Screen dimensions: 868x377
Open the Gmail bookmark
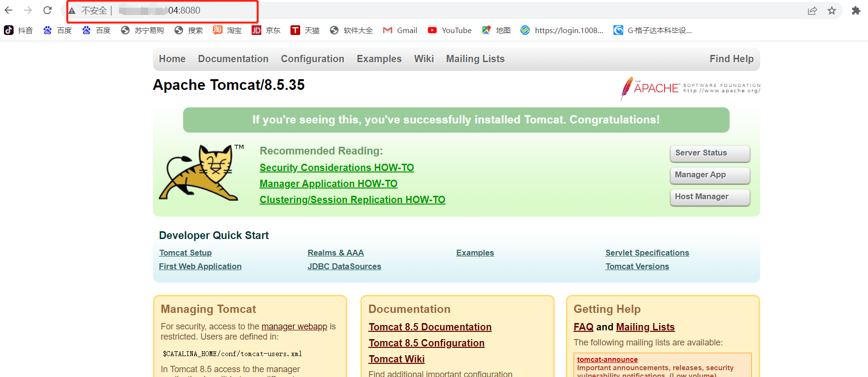[400, 30]
